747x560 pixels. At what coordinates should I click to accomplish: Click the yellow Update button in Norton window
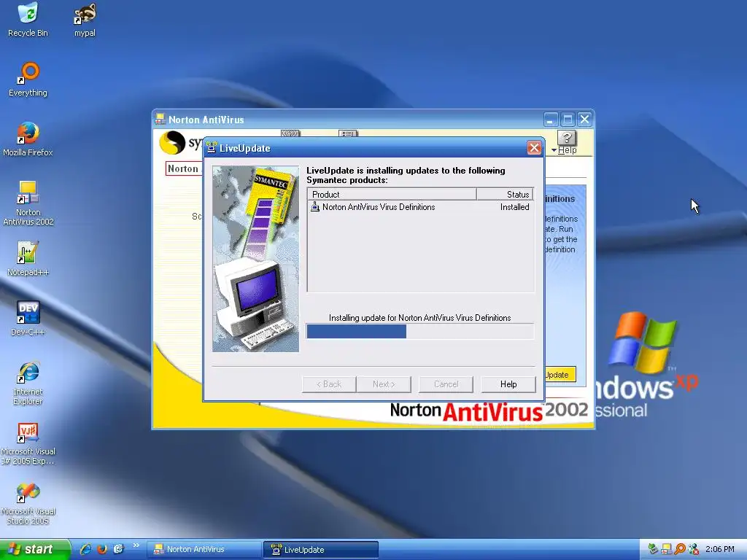[x=560, y=375]
